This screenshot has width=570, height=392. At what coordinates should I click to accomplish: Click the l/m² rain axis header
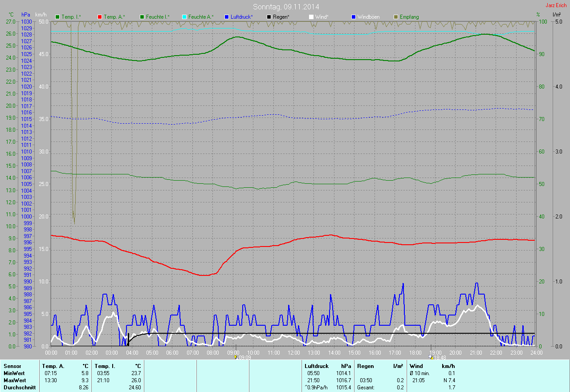556,15
